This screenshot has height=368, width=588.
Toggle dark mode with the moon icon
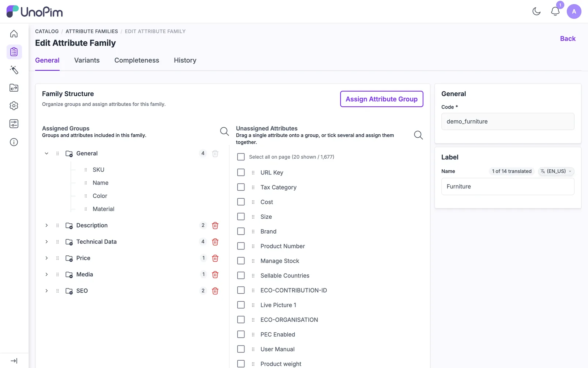coord(537,11)
